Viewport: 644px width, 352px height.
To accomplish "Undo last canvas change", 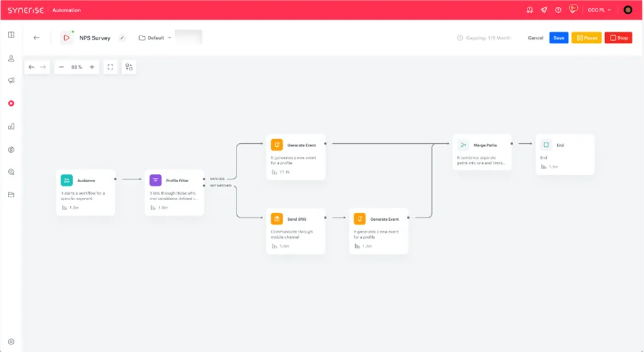I will coord(31,67).
